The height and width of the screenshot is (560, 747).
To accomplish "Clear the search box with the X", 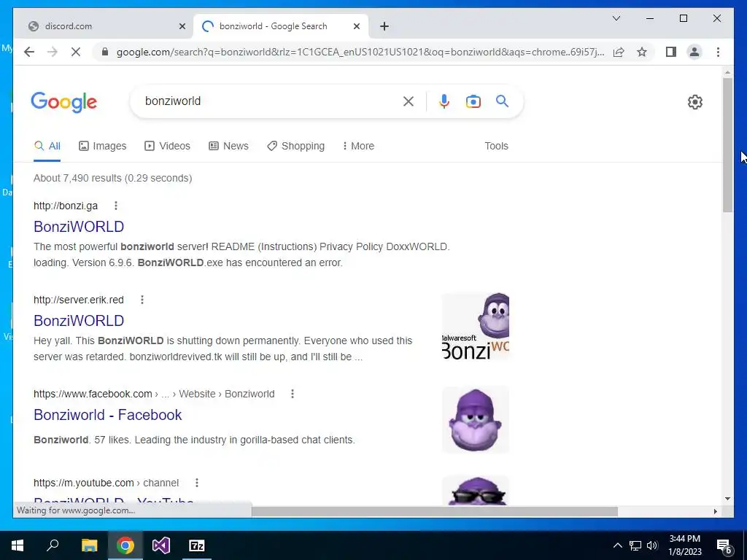I will (409, 101).
